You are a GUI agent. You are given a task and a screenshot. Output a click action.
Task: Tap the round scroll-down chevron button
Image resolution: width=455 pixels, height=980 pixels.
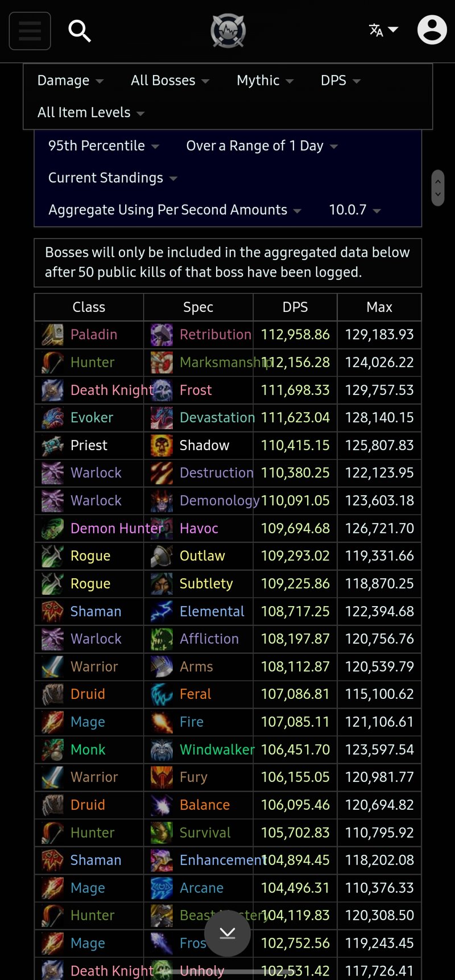pos(227,933)
